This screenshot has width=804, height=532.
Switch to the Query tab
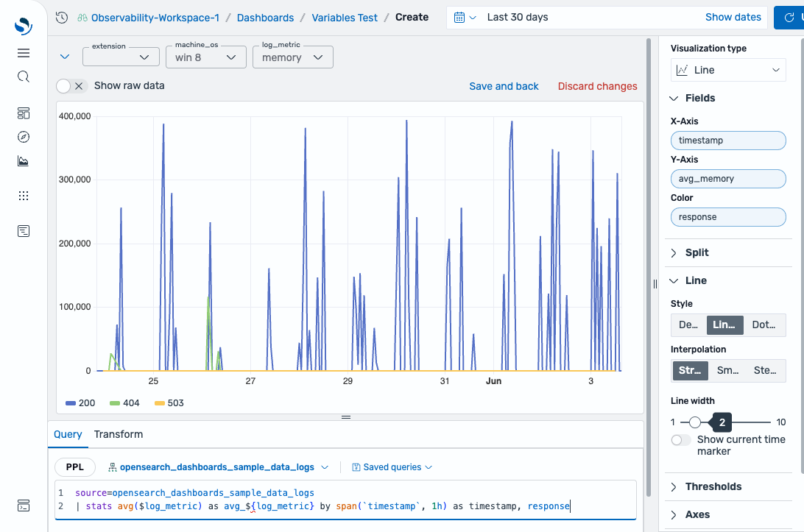pyautogui.click(x=68, y=435)
